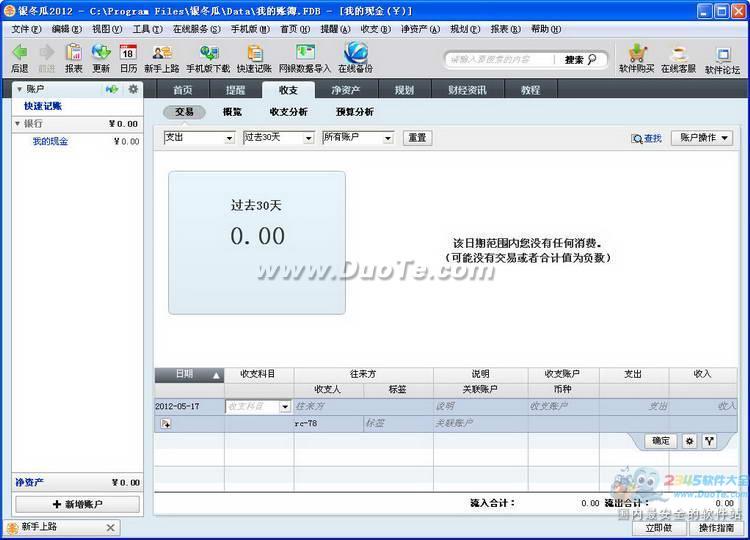Click the filter funnel icon beside 确定
Image resolution: width=750 pixels, height=540 pixels.
(x=709, y=441)
